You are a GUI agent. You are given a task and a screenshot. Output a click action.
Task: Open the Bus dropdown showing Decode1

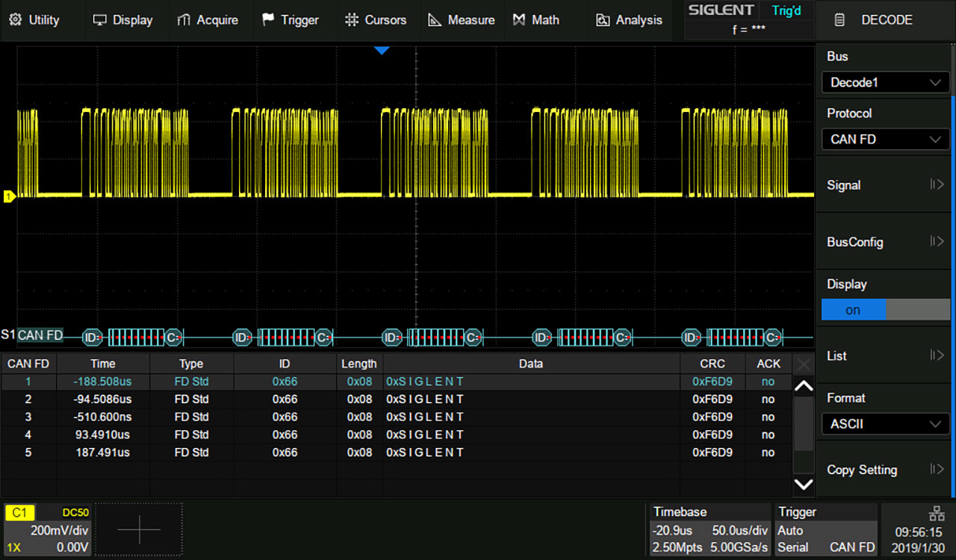tap(885, 82)
